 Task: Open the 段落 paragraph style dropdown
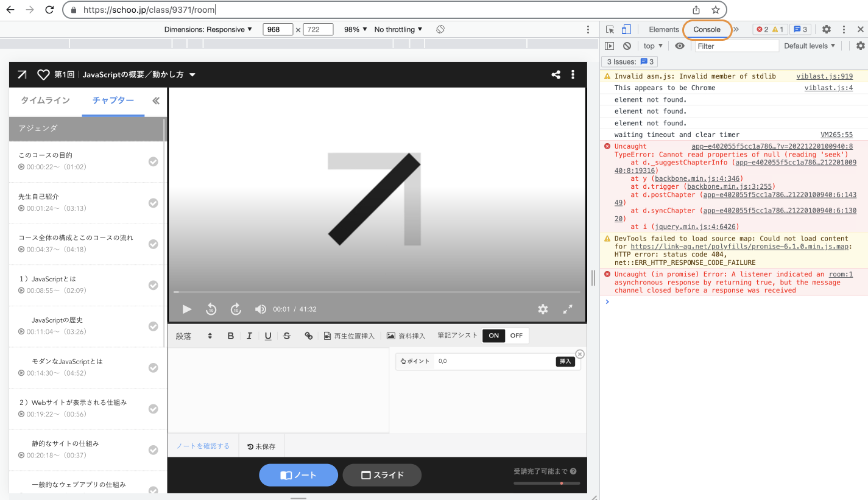(194, 336)
